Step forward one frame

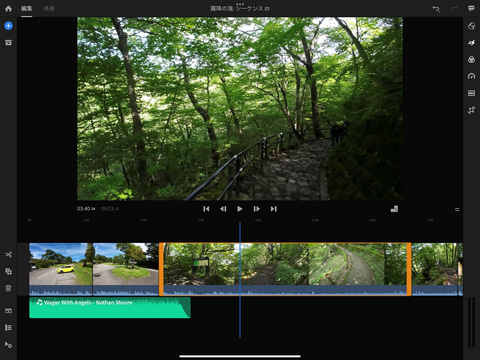(256, 209)
